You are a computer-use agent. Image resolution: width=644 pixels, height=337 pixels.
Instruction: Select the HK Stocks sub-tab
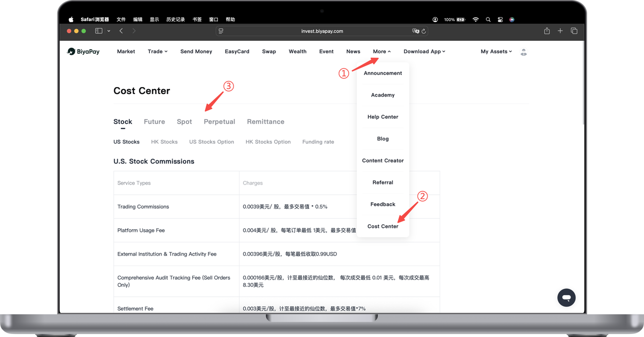[x=165, y=142]
